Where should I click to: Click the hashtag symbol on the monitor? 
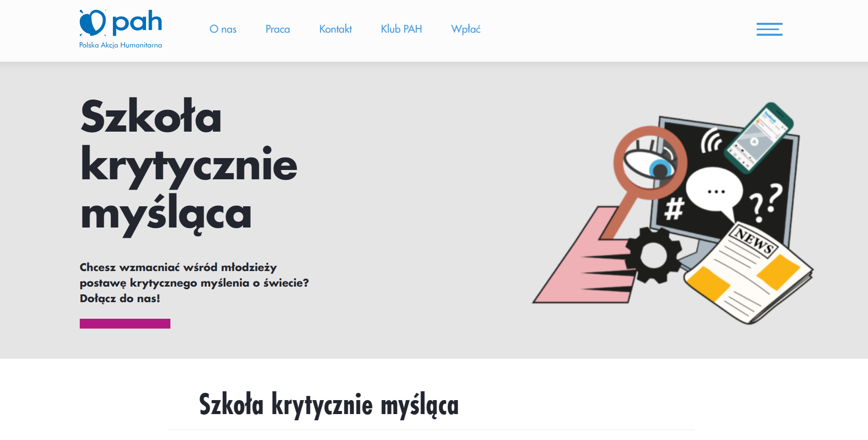(x=674, y=209)
